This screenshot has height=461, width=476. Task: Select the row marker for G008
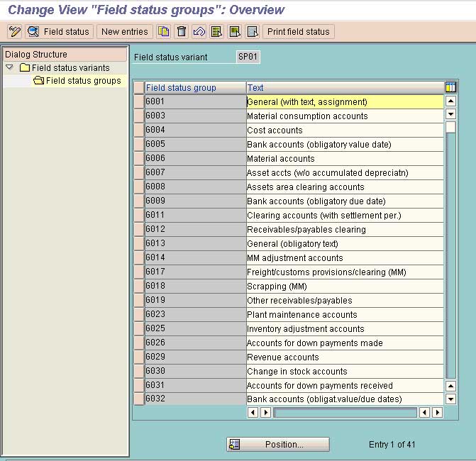[139, 187]
